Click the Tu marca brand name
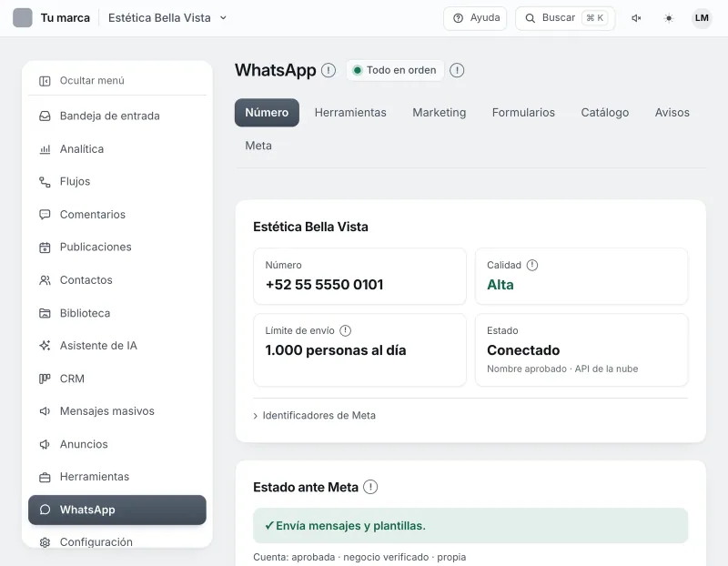The image size is (728, 566). [x=65, y=18]
